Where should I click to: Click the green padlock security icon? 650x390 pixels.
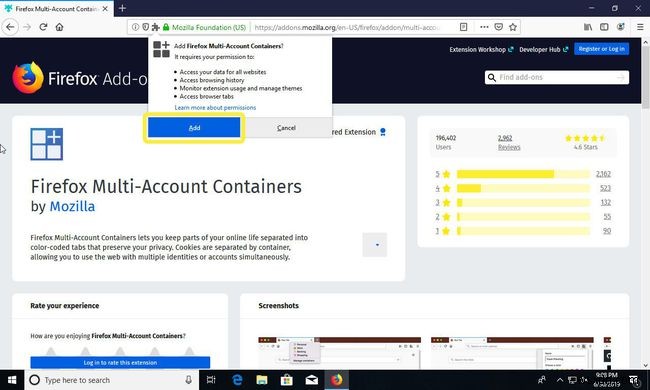pos(166,27)
